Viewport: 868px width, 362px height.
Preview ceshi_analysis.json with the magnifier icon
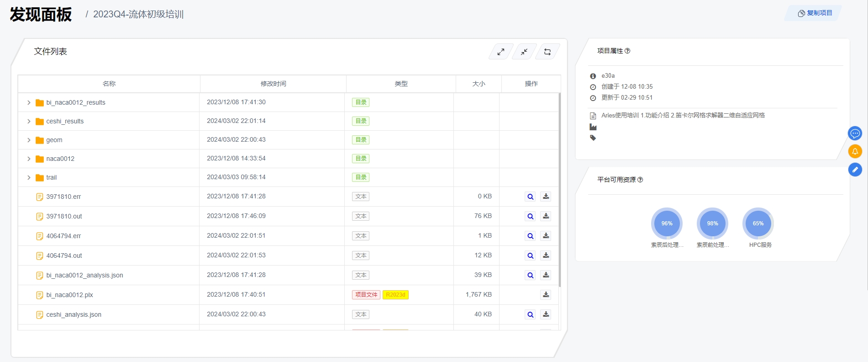pos(530,314)
